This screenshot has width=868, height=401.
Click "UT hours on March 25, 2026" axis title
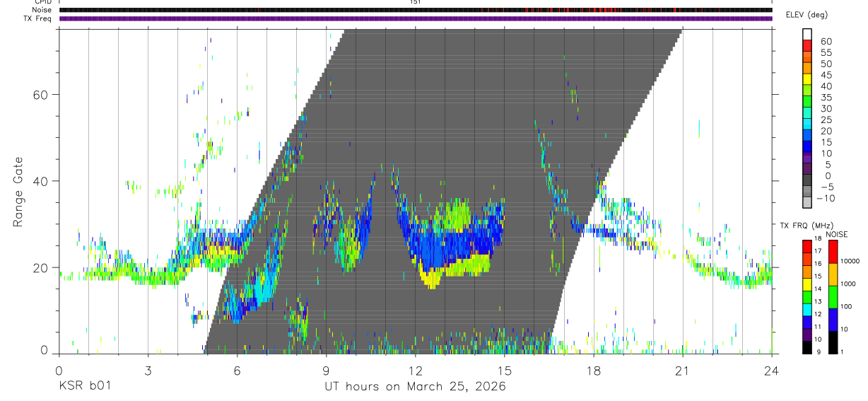[x=415, y=387]
